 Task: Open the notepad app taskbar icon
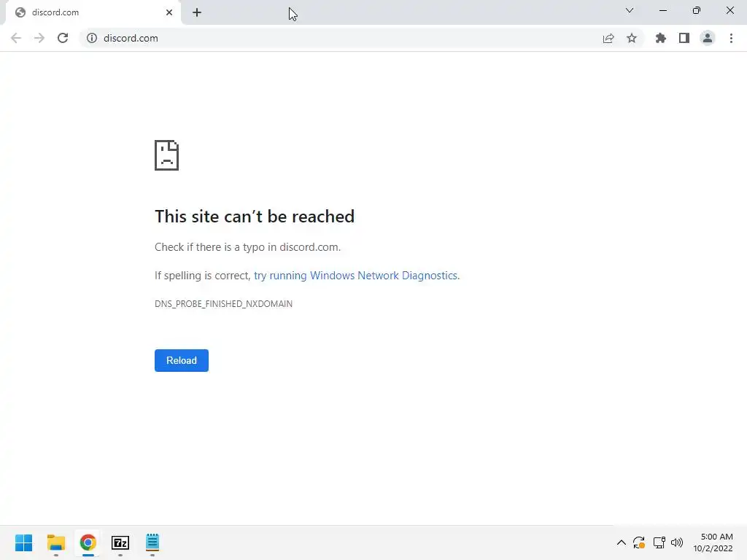click(x=152, y=542)
